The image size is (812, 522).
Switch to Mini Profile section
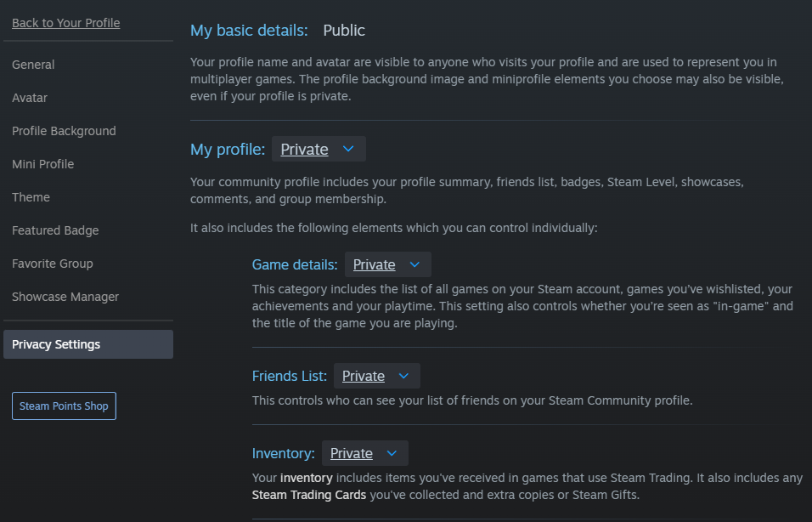(x=43, y=164)
